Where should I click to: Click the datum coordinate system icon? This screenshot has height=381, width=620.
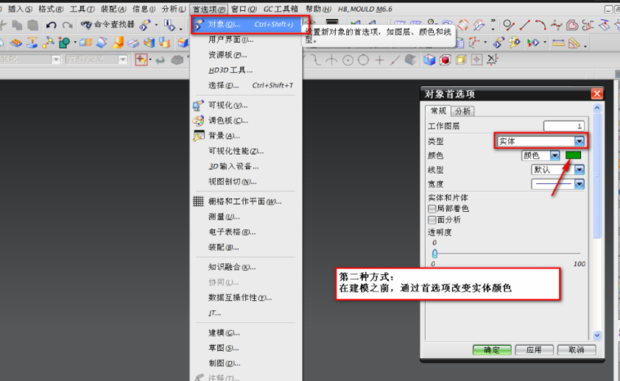[x=474, y=43]
